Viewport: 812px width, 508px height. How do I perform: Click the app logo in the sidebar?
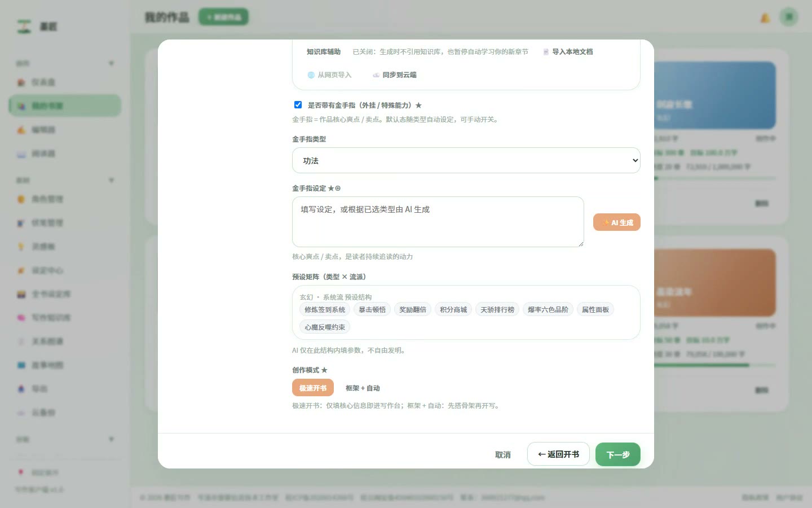24,27
